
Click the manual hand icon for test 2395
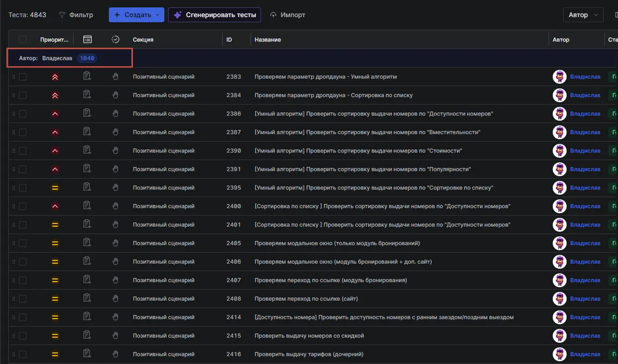pyautogui.click(x=116, y=187)
